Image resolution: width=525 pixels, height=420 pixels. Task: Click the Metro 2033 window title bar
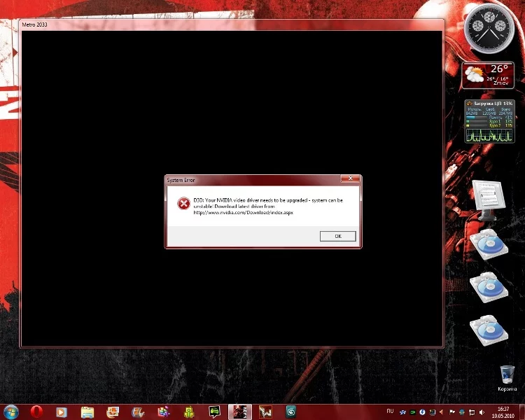(x=232, y=24)
